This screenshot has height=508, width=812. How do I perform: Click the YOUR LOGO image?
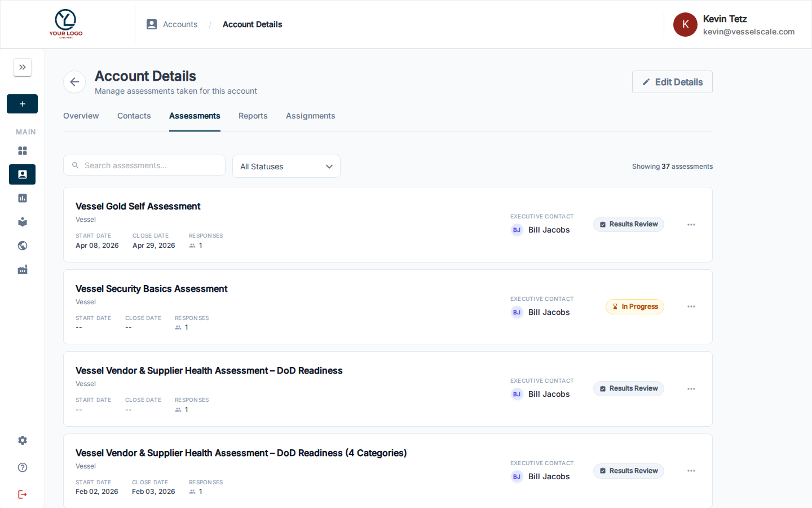(x=66, y=24)
